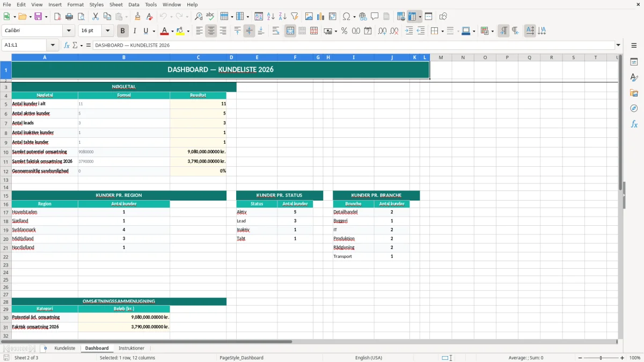Click the Insert special character Omega icon
Viewport: 644px width, 362px height.
click(x=347, y=17)
